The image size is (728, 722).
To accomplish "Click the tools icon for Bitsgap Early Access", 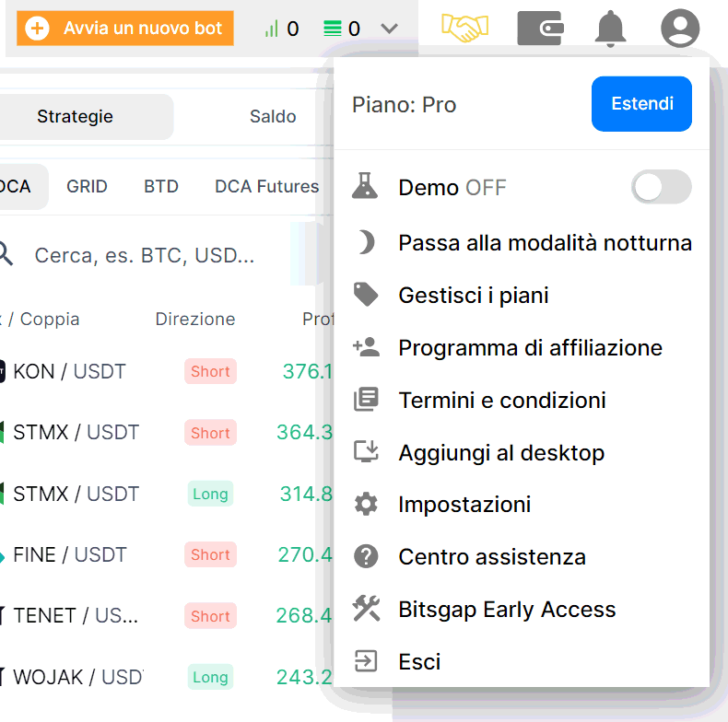I will click(x=367, y=609).
